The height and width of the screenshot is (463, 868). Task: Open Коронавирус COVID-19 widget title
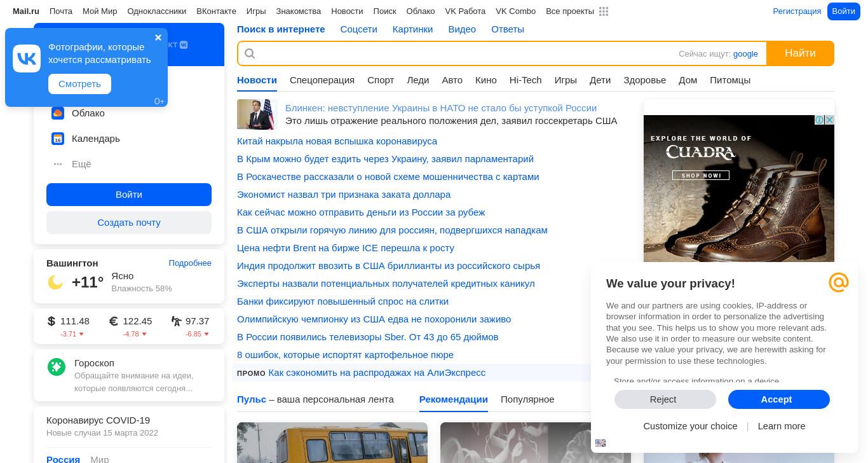(x=98, y=420)
